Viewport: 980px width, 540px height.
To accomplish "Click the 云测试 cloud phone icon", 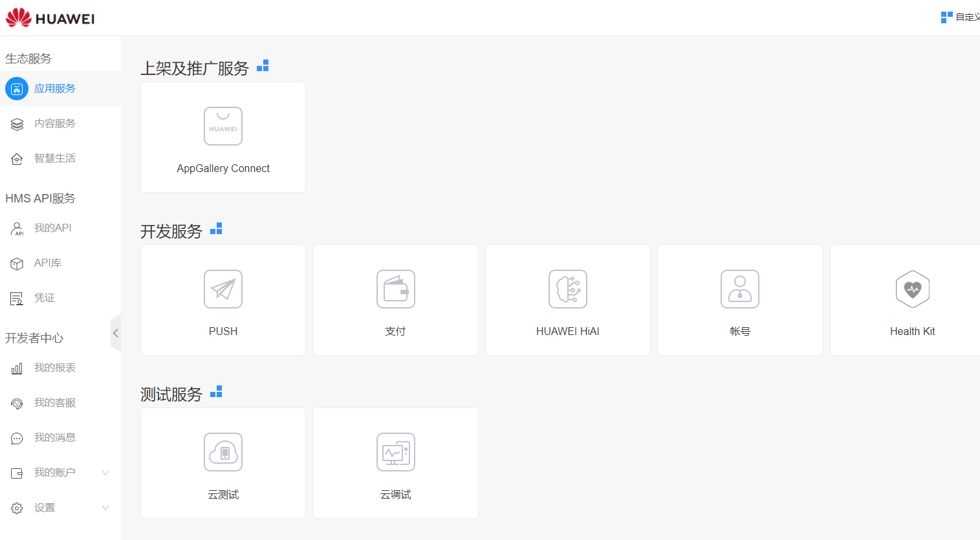I will point(223,452).
